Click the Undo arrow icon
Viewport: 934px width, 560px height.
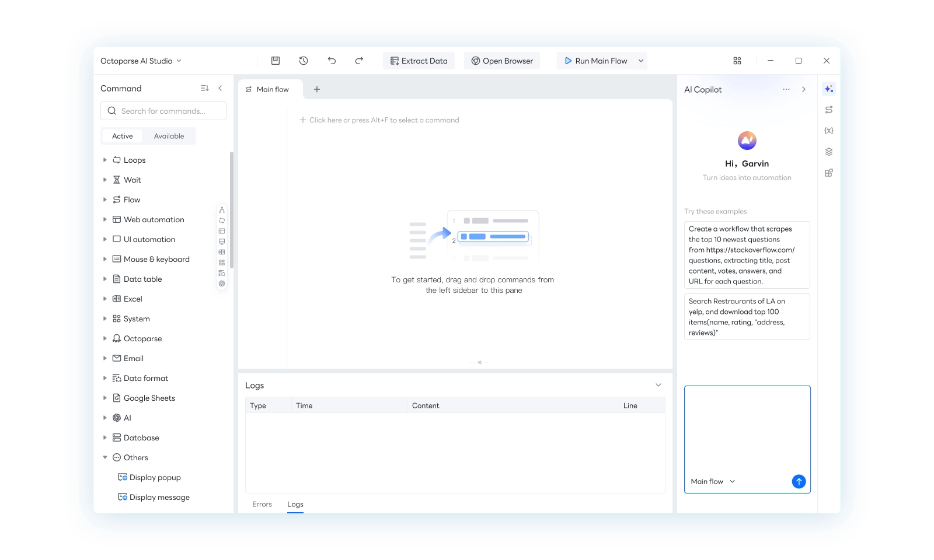pyautogui.click(x=332, y=61)
